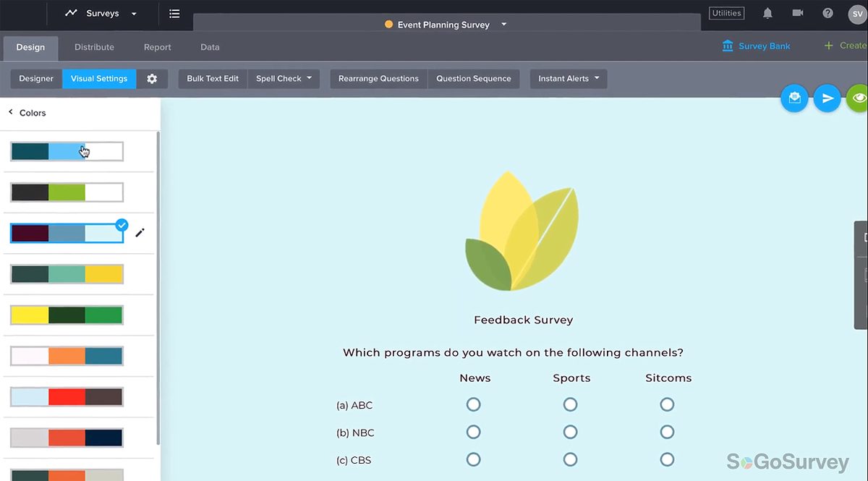Image resolution: width=868 pixels, height=481 pixels.
Task: Click the video tutorials camera icon
Action: point(797,13)
